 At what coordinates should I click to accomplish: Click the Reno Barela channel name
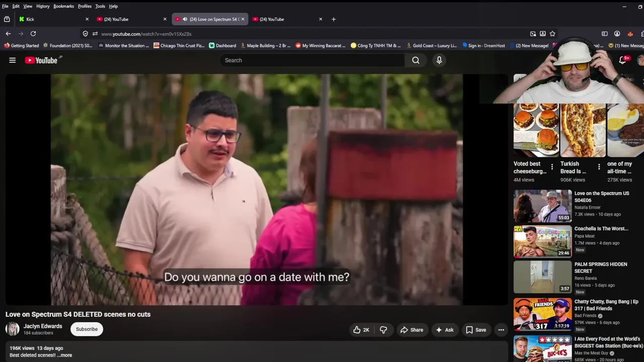[x=586, y=278]
